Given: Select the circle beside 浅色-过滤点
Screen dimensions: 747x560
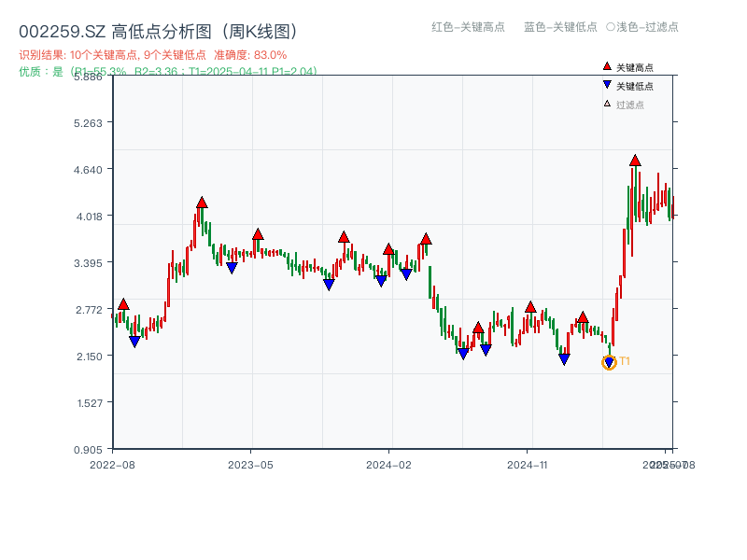Looking at the screenshot, I should coord(610,27).
